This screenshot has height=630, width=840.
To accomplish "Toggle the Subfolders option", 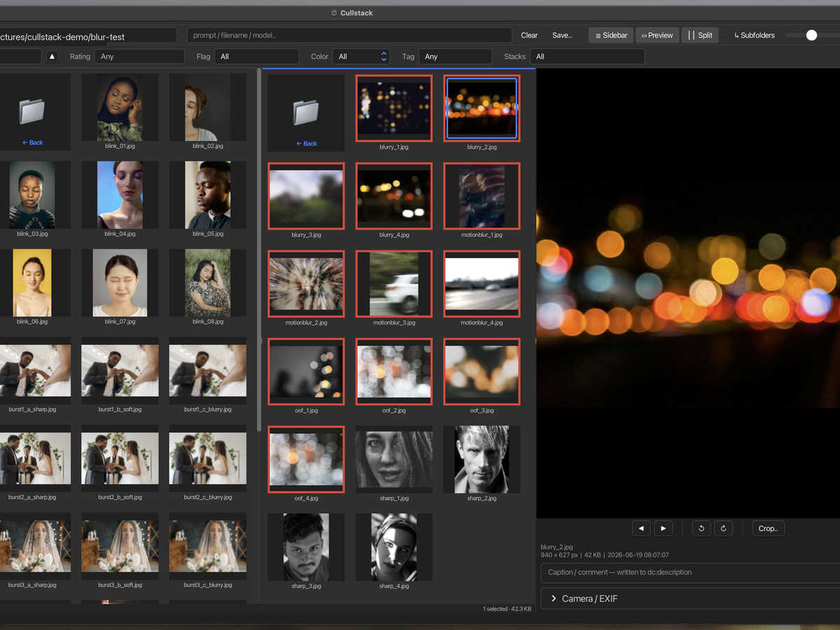I will (755, 35).
